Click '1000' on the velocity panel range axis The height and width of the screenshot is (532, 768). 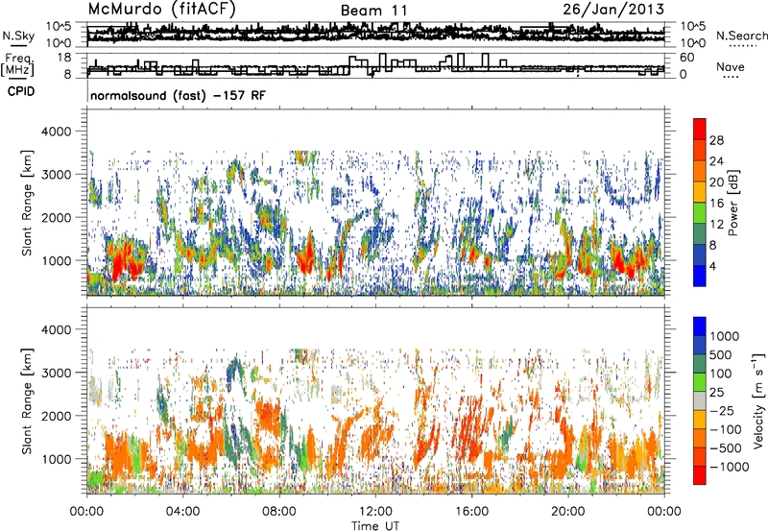click(57, 459)
